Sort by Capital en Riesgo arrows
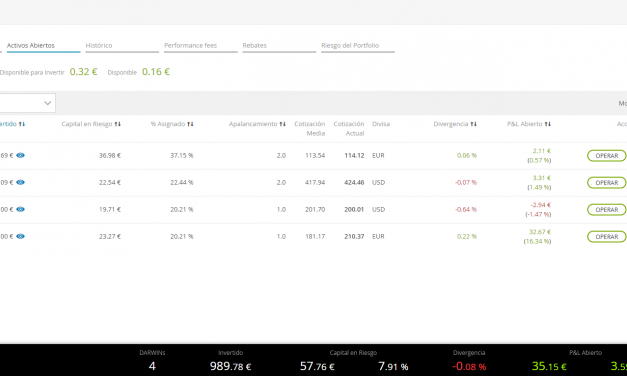The width and height of the screenshot is (627, 376). click(x=118, y=124)
